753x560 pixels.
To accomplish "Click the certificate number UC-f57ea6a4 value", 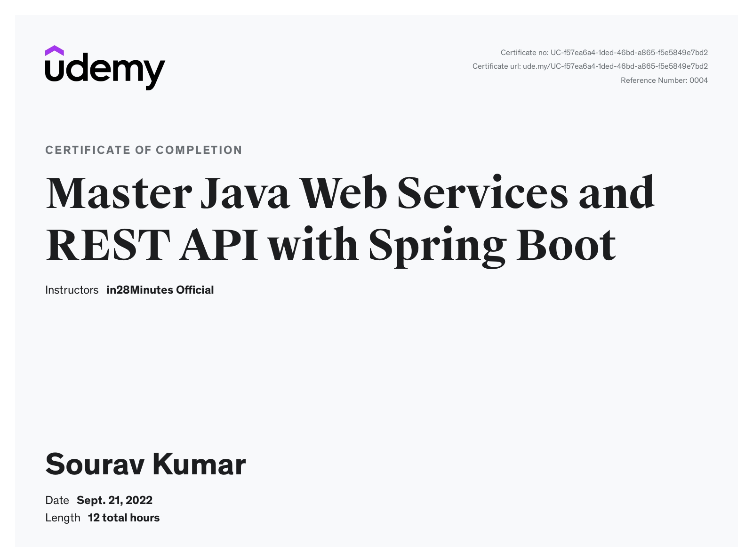I will [x=629, y=53].
